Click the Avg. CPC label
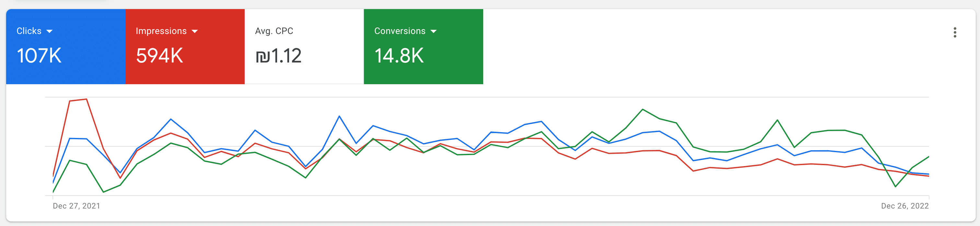The image size is (980, 226). 274,31
